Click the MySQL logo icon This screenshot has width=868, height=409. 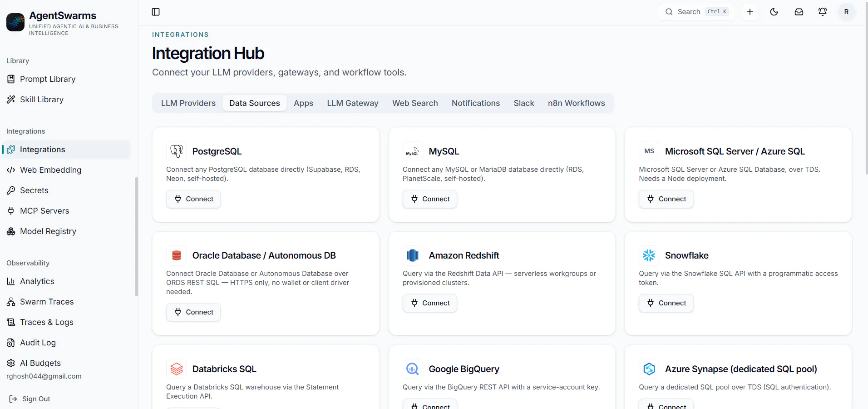[x=413, y=151]
